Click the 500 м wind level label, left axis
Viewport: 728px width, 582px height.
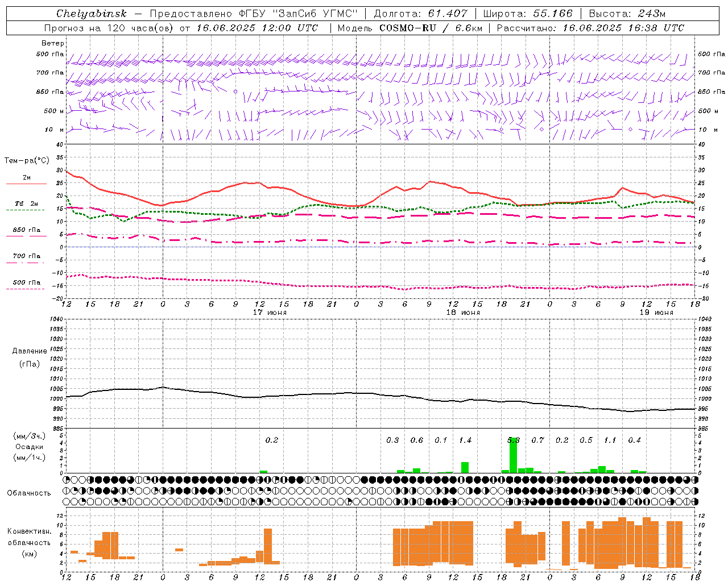54,111
